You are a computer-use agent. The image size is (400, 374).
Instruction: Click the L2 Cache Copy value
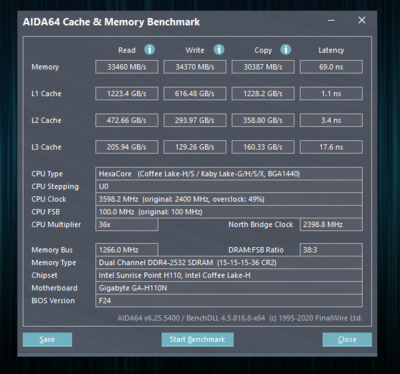click(263, 120)
